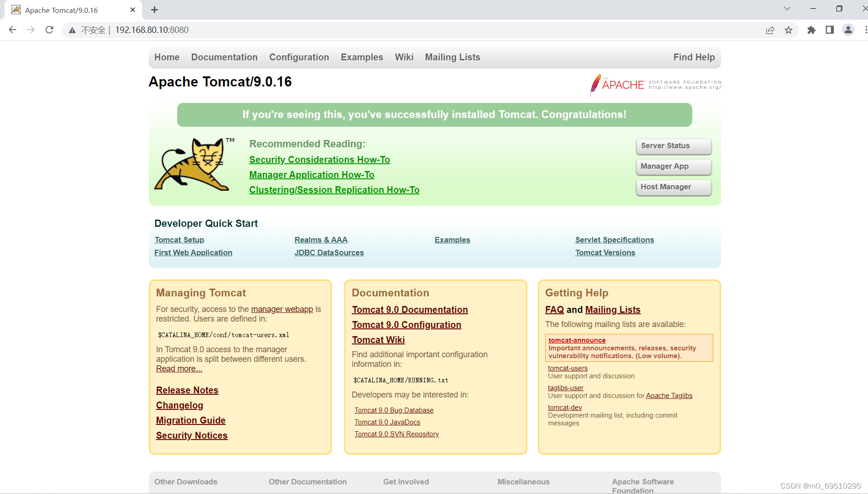
Task: Open the manager webapp link
Action: pos(282,309)
